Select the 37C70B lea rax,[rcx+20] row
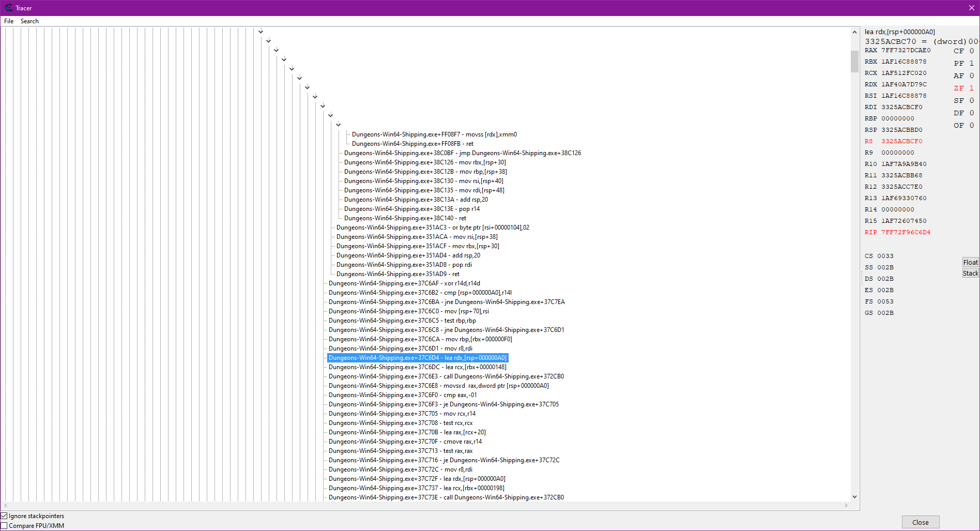Screen dimensions: 980x531 pos(407,432)
